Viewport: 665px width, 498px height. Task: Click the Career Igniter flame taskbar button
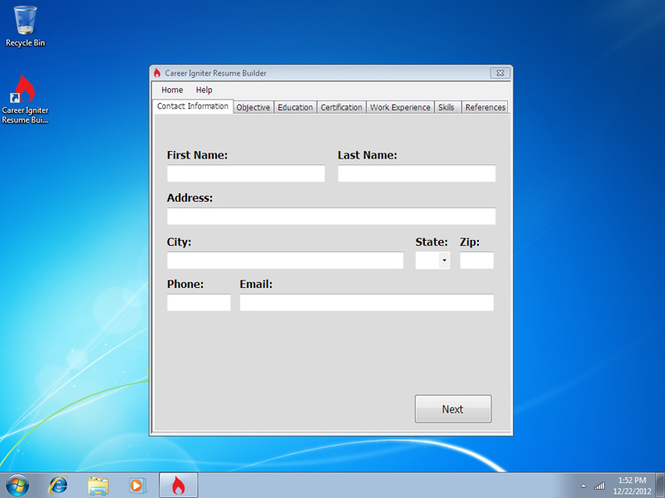point(179,485)
